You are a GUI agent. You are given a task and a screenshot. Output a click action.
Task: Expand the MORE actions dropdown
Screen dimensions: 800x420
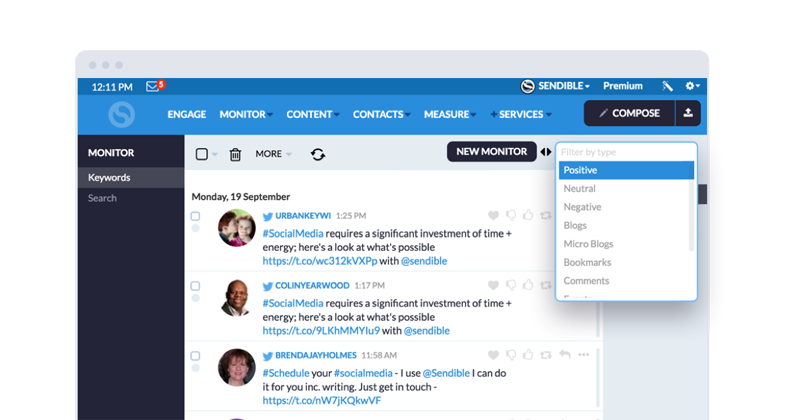click(x=274, y=154)
